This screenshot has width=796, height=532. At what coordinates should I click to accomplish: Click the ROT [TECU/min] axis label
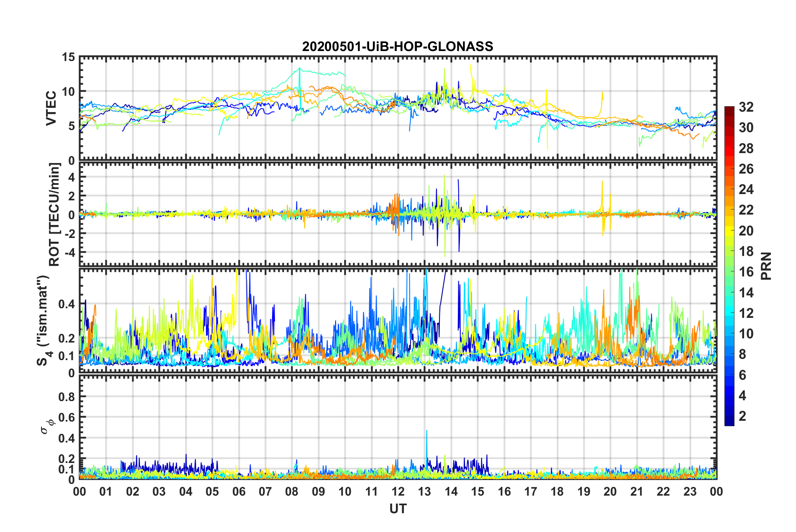tap(54, 215)
